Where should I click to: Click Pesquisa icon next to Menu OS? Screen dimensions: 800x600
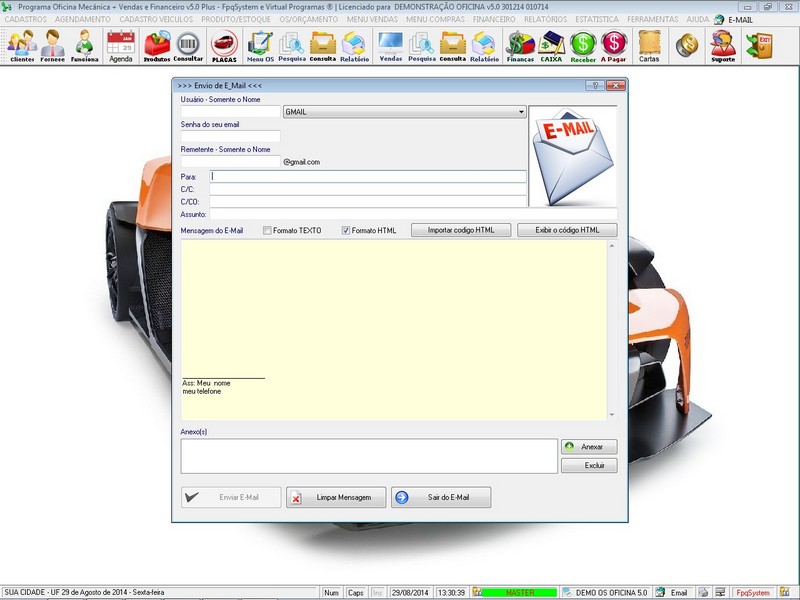pos(292,45)
